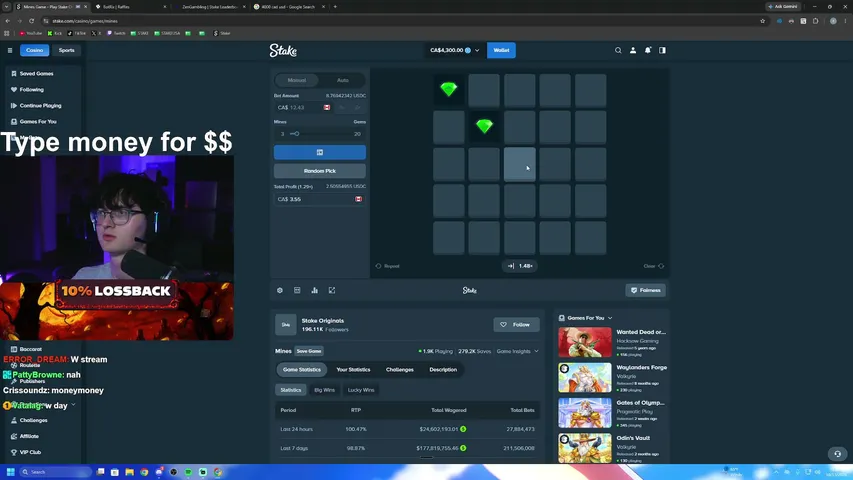Adjust the Mines count slider handle
853x480 pixels.
point(296,134)
